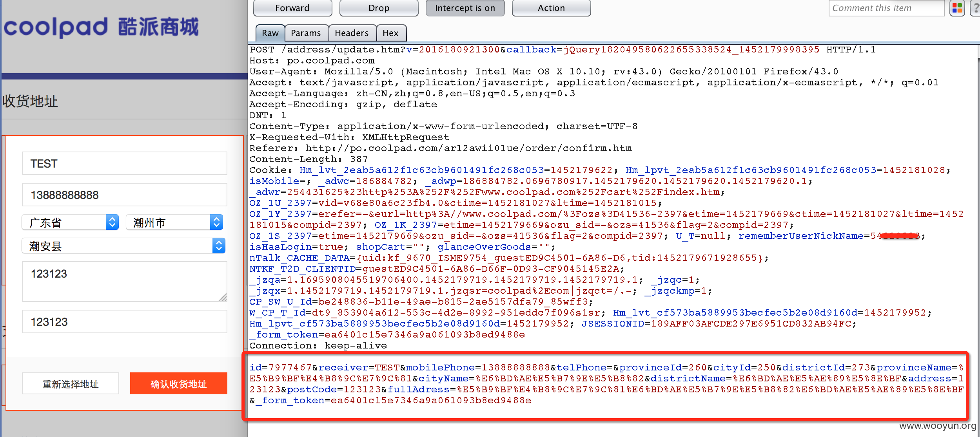This screenshot has width=980, height=437.
Task: Focus the Comment this item field
Action: (886, 8)
